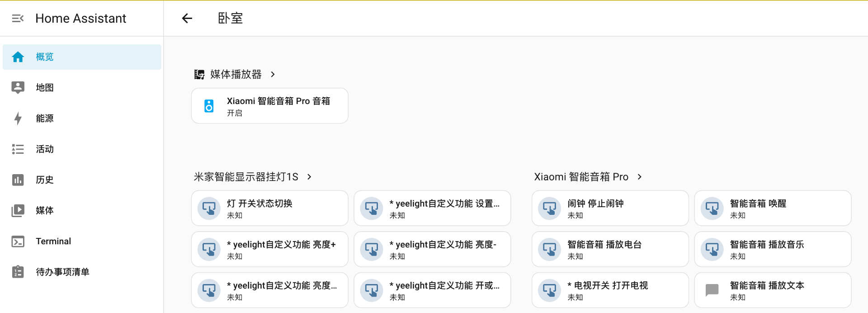868x313 pixels.
Task: Expand the 米家智能显示器挂灯1S chevron
Action: [309, 177]
